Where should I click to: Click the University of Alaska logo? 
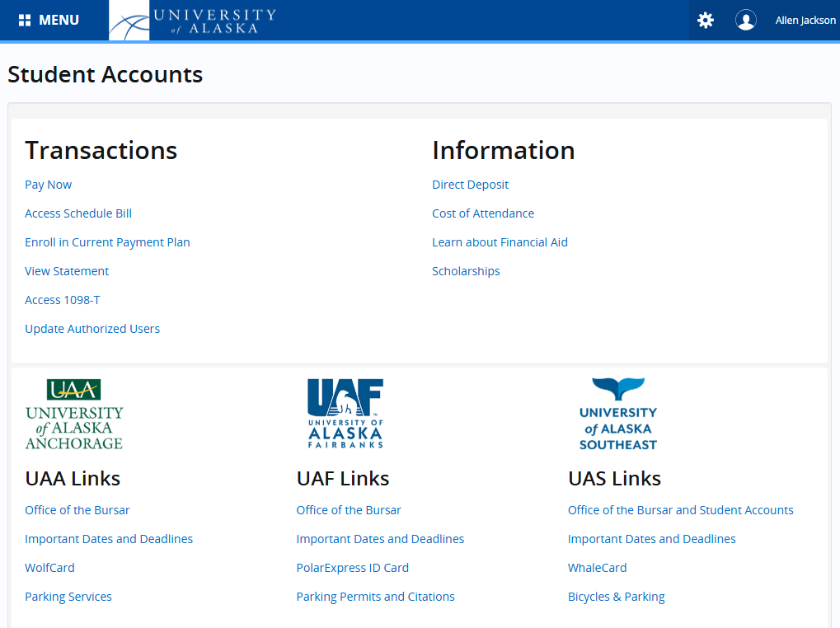point(194,21)
